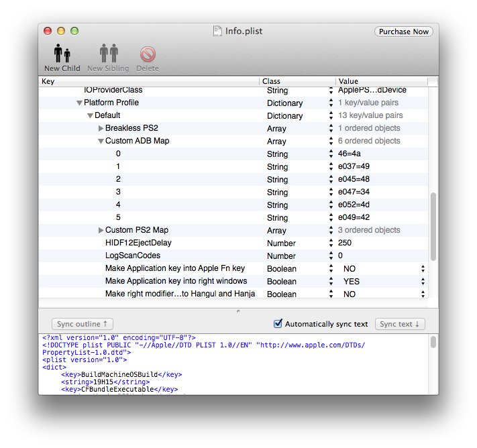Select the IOProviderClass key row

[113, 90]
